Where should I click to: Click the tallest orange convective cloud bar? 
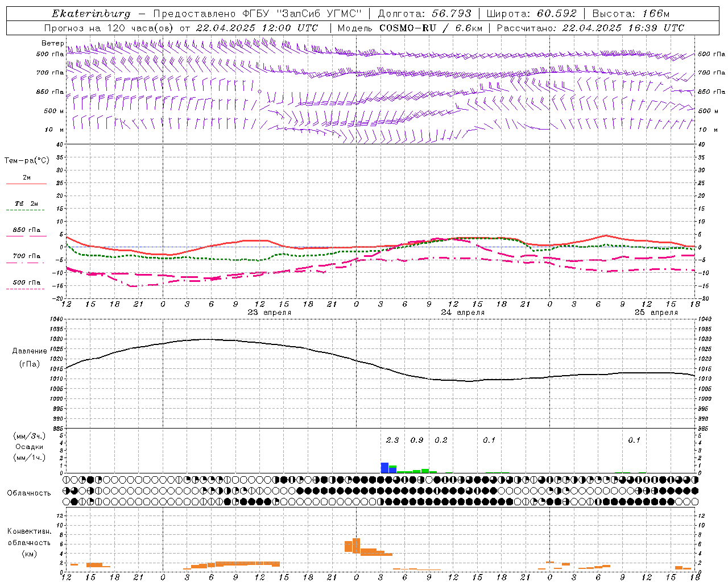(x=357, y=546)
